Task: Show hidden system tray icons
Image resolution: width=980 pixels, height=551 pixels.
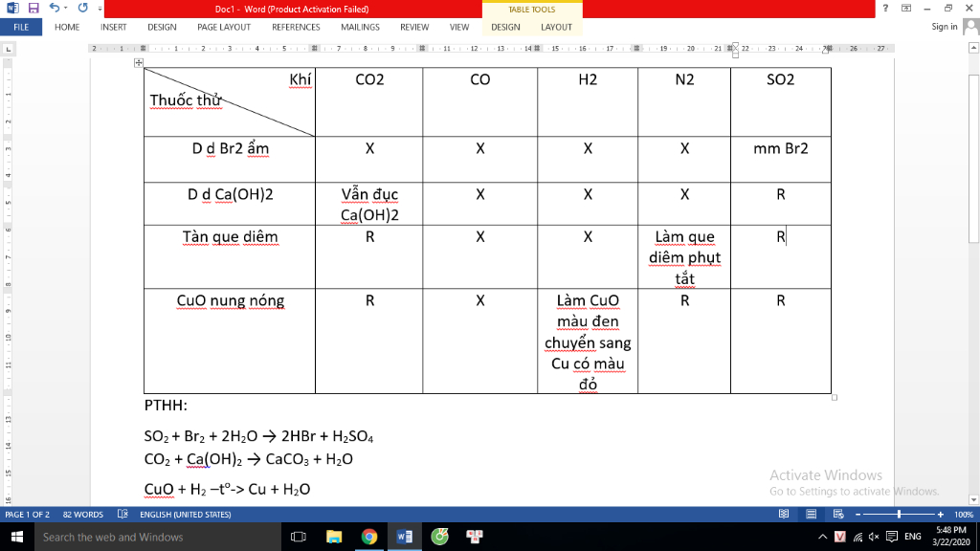Action: (x=822, y=537)
